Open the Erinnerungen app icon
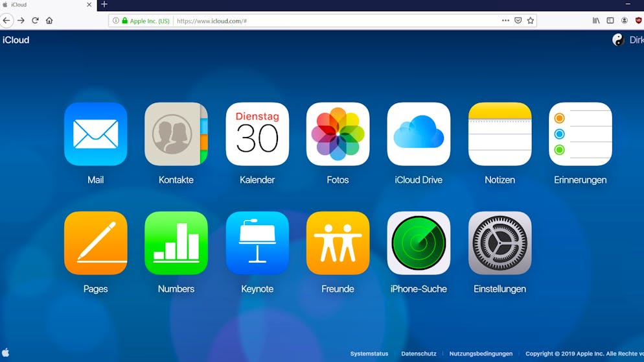 coord(581,134)
